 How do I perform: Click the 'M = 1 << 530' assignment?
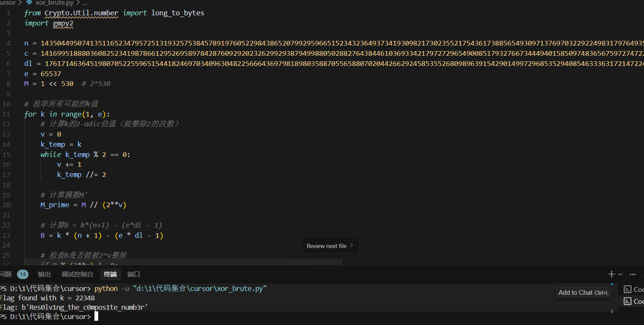49,84
